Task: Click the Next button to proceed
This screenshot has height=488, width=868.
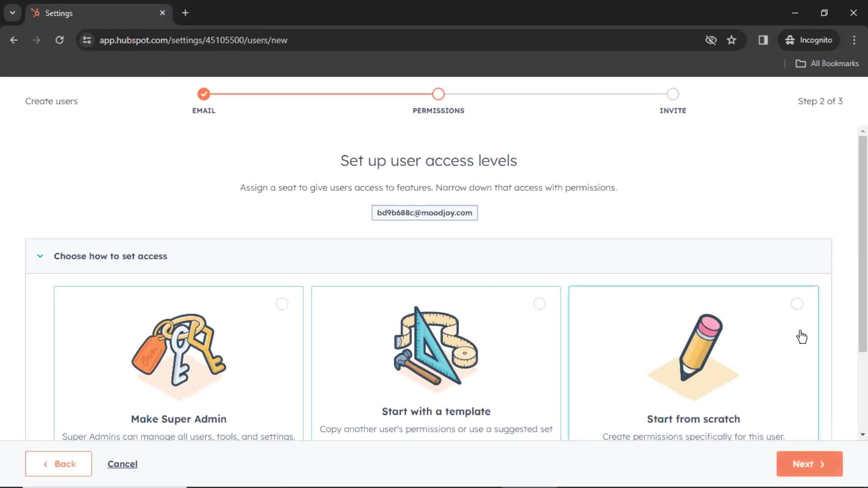Action: (809, 464)
